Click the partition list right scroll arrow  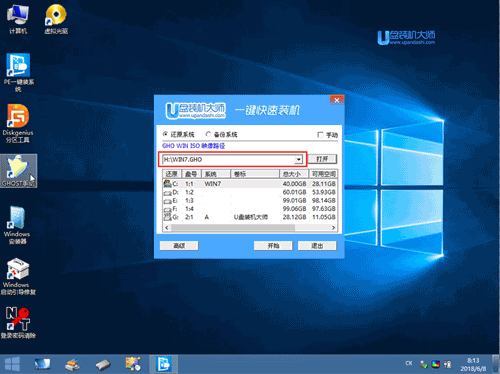[x=333, y=228]
